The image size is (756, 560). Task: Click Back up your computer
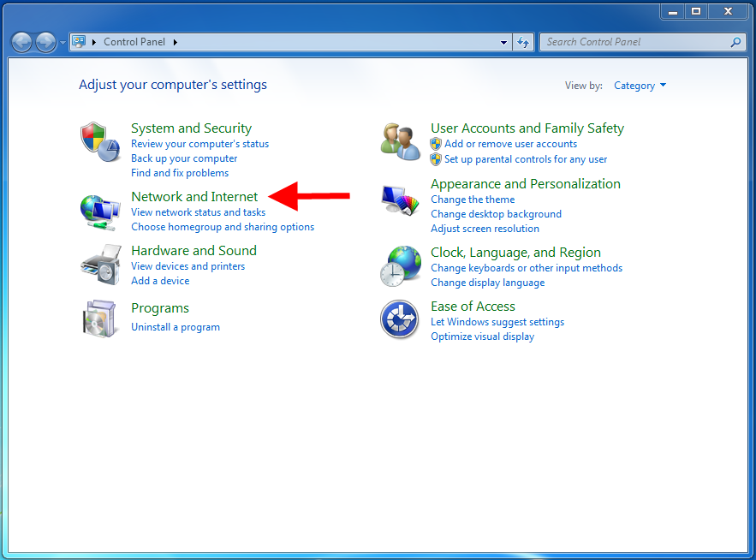coord(184,158)
